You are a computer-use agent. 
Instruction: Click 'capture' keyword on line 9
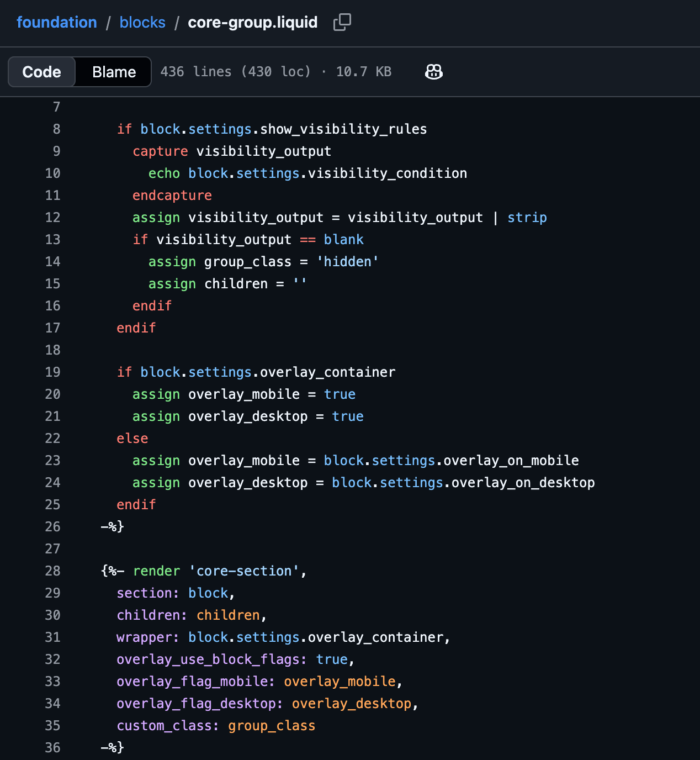[160, 151]
